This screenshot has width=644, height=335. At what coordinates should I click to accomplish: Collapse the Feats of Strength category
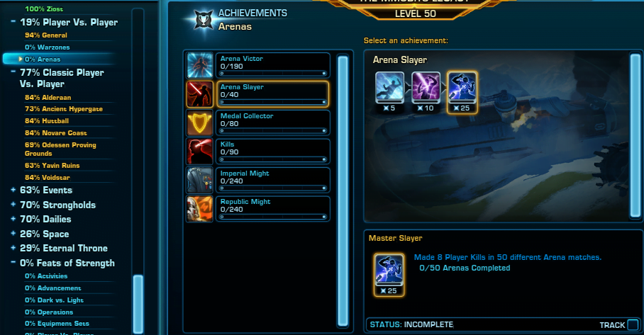13,262
